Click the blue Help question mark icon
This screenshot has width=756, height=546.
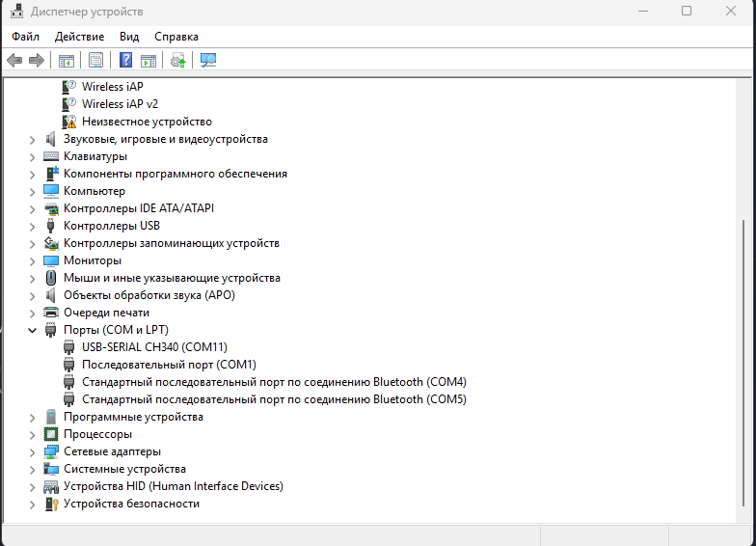(125, 60)
